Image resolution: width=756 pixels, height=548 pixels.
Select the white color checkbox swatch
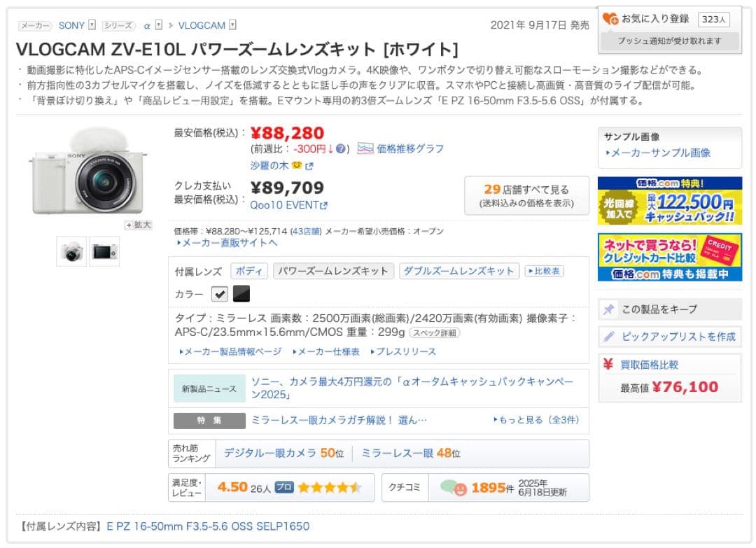(x=220, y=294)
